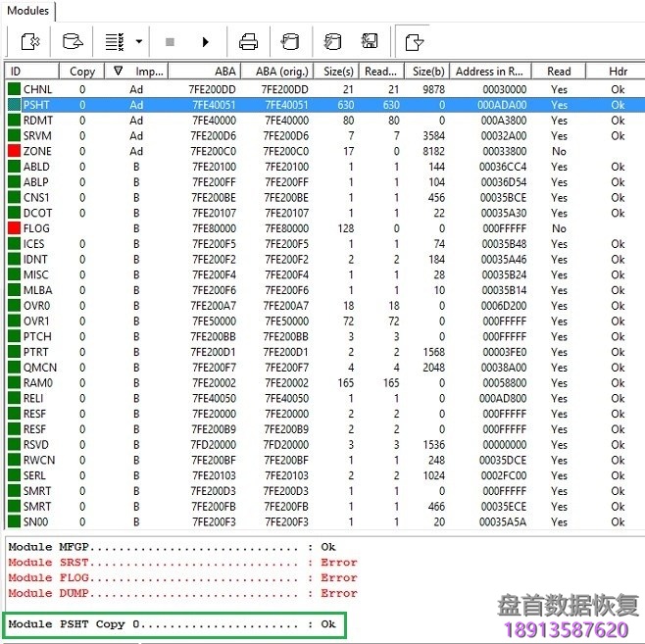The image size is (645, 644).
Task: Click the database write pencil icon
Action: 332,41
